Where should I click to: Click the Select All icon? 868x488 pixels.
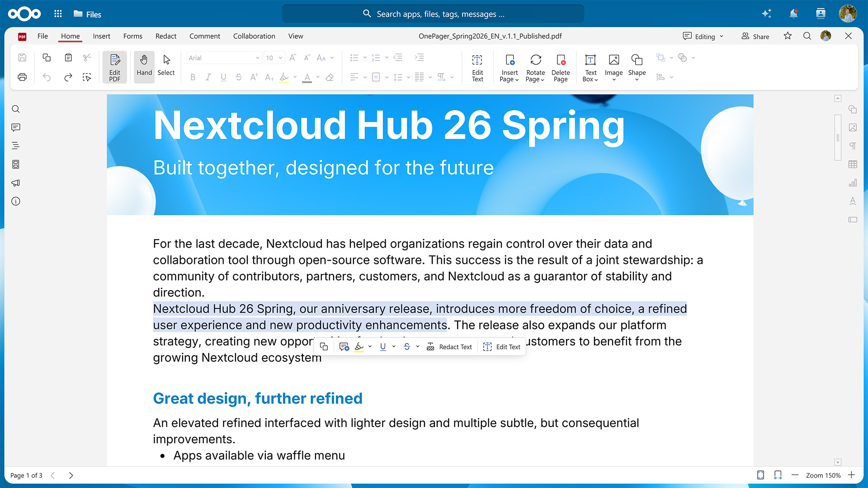coord(87,77)
